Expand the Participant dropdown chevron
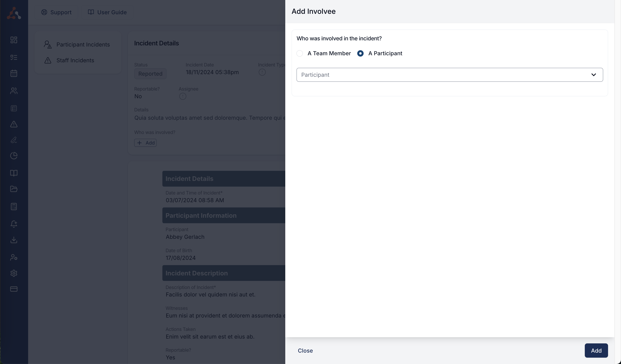Screen dimensions: 621x364 pos(594,75)
